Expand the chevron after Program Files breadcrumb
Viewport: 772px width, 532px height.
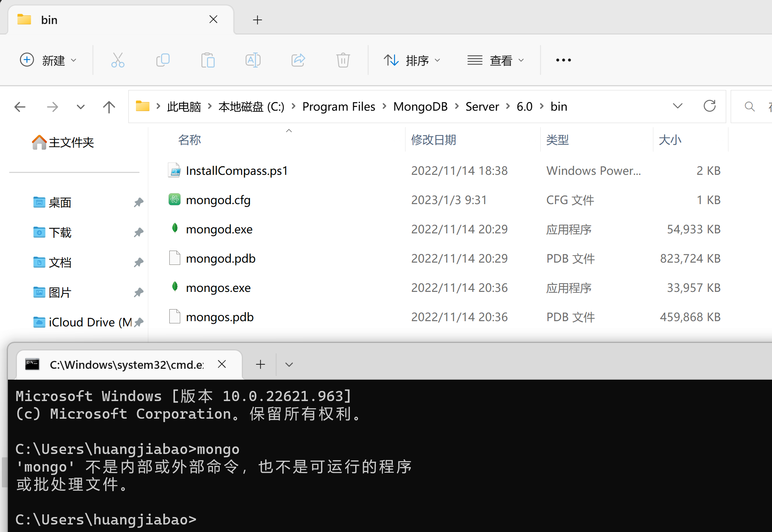pos(384,107)
